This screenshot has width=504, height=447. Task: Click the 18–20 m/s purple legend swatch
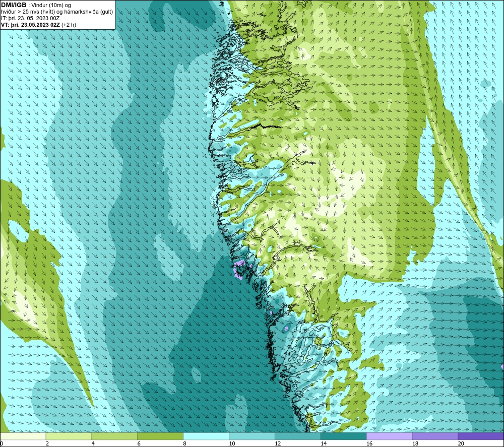435,436
